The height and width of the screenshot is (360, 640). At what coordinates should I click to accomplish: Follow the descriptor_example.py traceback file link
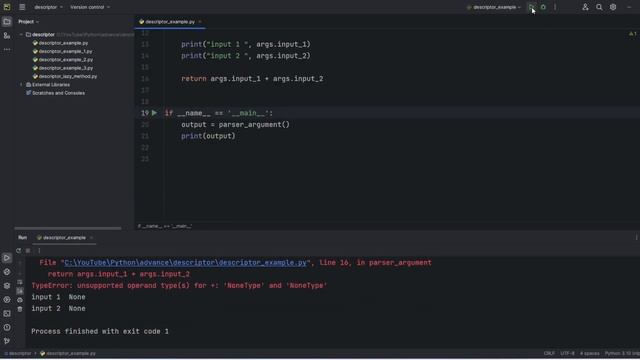point(185,262)
